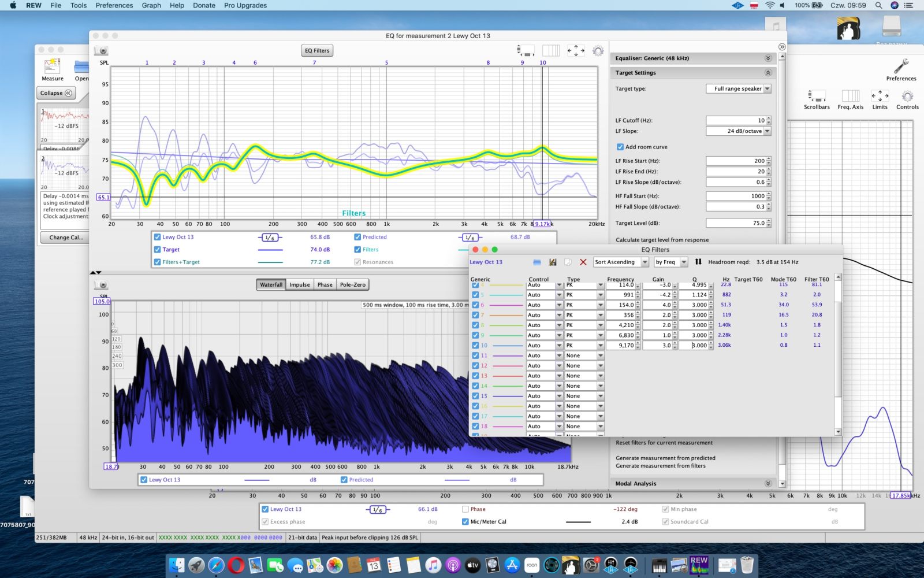Open by Freq dropdown in EQ Filters

coord(670,262)
